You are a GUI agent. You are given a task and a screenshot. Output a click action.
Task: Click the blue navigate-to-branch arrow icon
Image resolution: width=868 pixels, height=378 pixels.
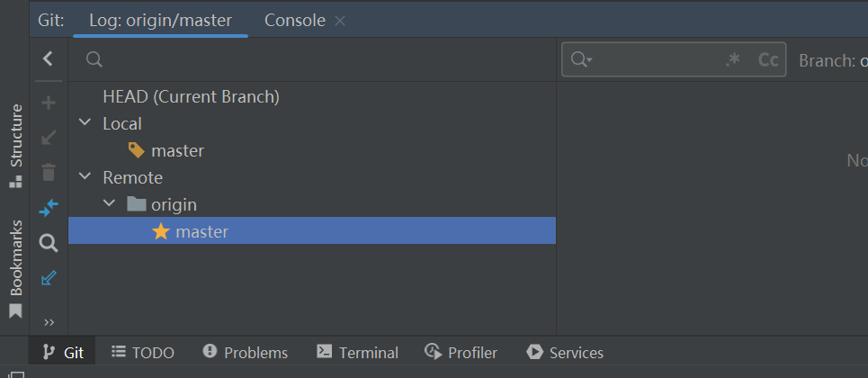(x=49, y=278)
